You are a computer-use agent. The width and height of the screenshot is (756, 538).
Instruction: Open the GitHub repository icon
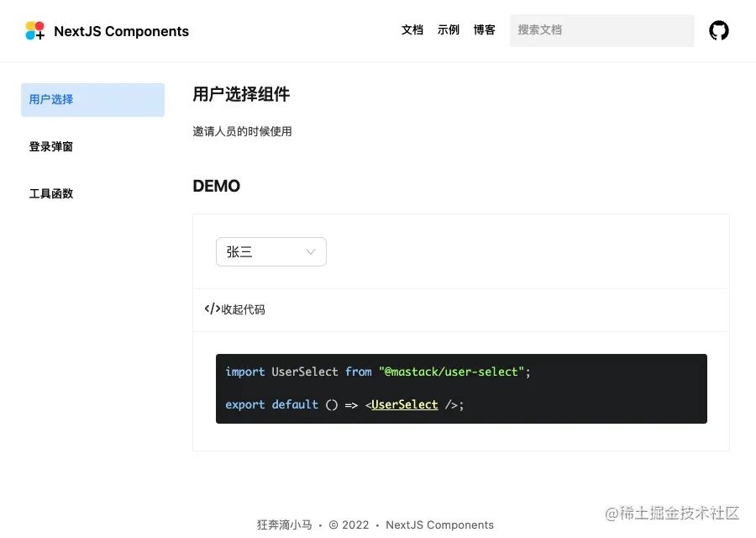718,31
